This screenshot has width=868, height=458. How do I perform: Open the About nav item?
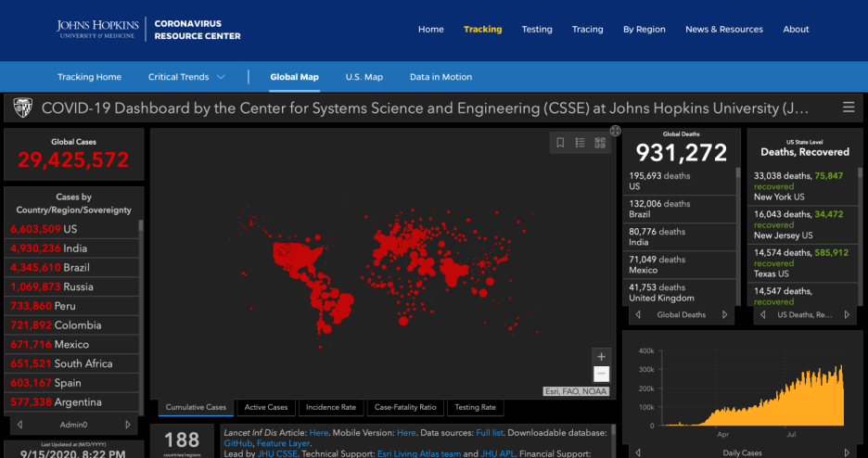point(796,30)
